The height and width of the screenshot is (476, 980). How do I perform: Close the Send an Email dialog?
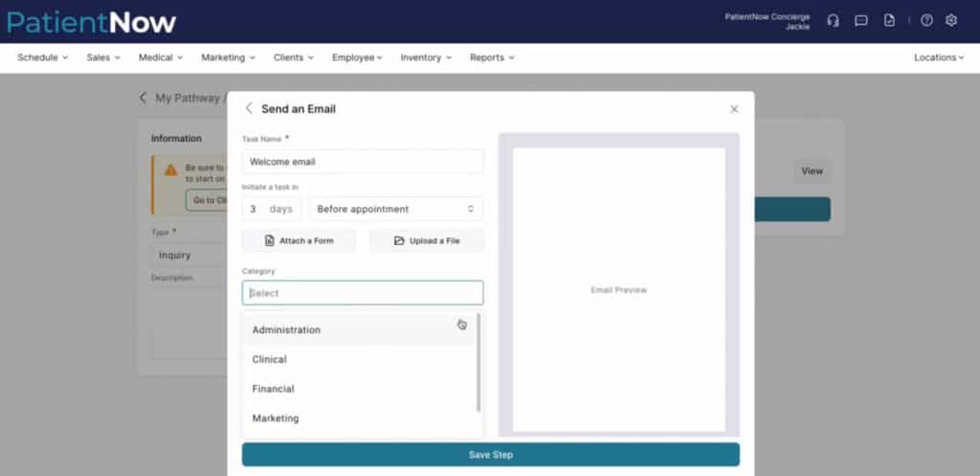click(734, 110)
